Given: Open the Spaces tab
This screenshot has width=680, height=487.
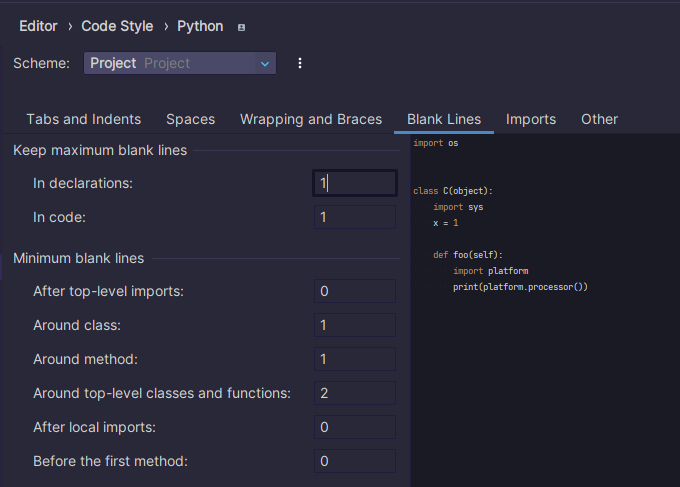Looking at the screenshot, I should [190, 119].
